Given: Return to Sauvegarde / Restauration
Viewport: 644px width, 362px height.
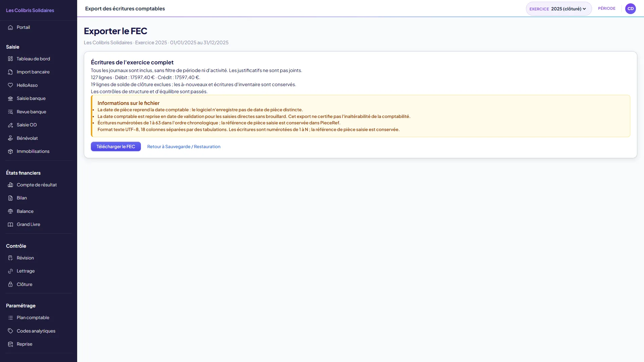Looking at the screenshot, I should 184,147.
